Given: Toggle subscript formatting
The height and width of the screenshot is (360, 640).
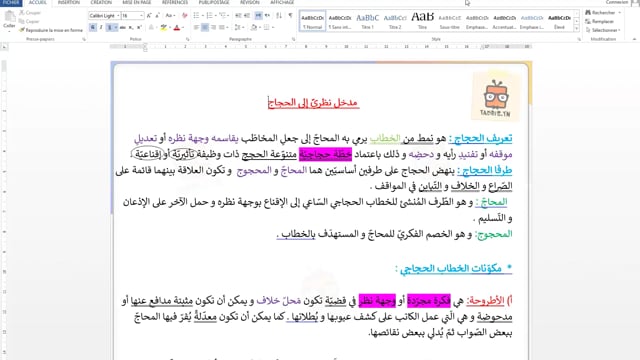Looking at the screenshot, I should (x=131, y=27).
